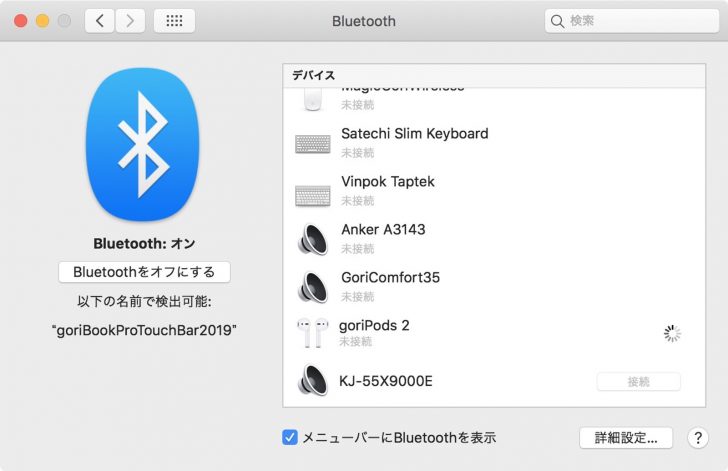Click 以下の名前で検出可能 label

click(144, 301)
